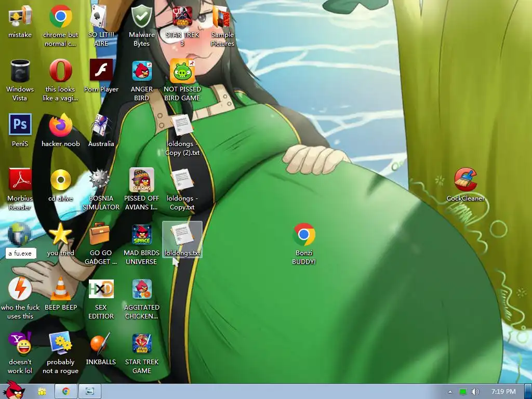Image resolution: width=532 pixels, height=399 pixels.
Task: Open 'chrome but normal c...' shortcut
Action: point(60,16)
